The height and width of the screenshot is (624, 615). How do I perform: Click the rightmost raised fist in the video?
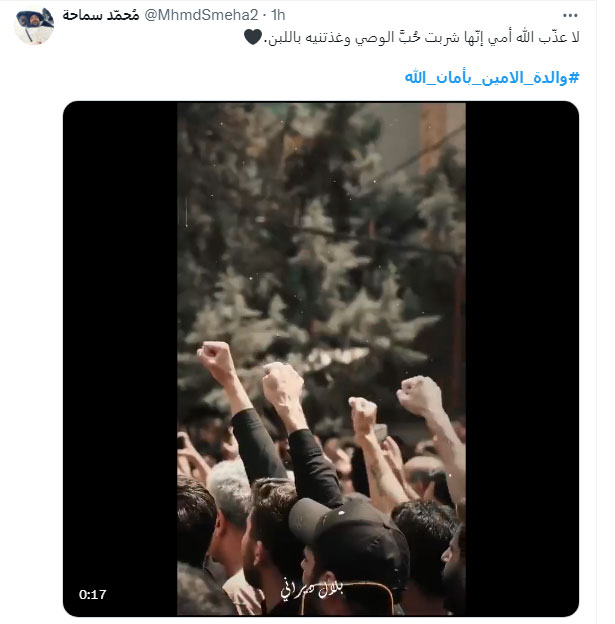click(420, 395)
